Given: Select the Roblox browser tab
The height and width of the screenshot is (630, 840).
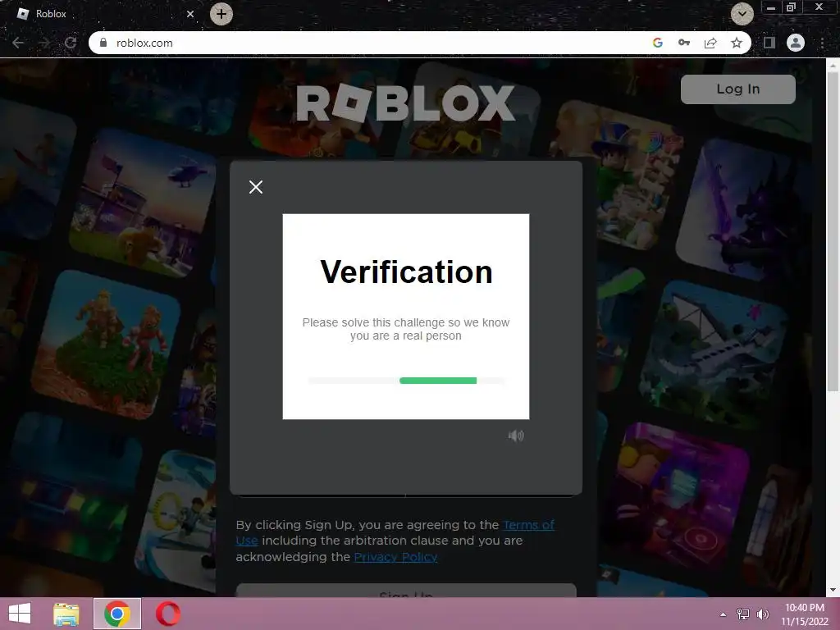Looking at the screenshot, I should tap(102, 14).
